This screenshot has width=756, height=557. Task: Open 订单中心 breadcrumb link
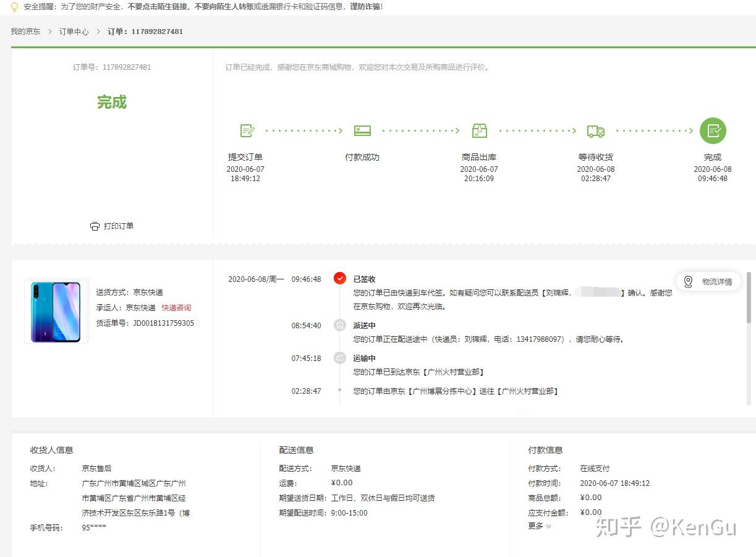click(x=74, y=32)
